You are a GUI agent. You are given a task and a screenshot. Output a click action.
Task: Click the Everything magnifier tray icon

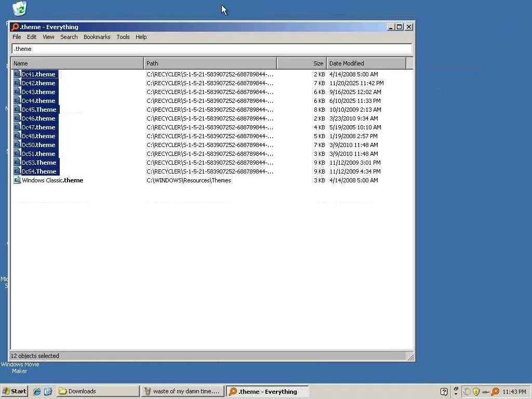point(495,392)
